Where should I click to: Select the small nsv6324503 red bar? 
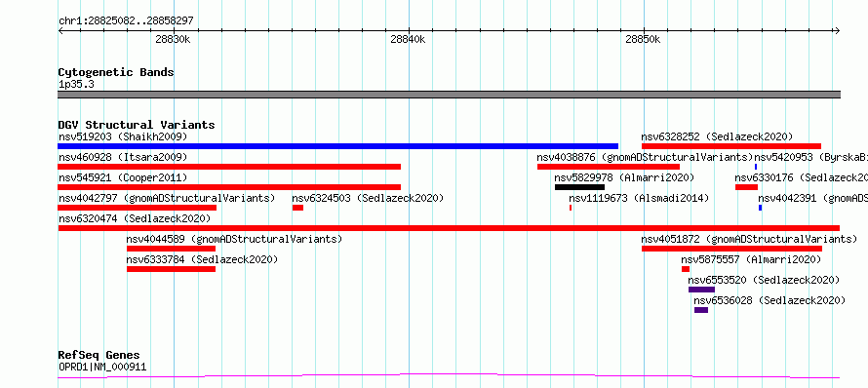pos(297,208)
